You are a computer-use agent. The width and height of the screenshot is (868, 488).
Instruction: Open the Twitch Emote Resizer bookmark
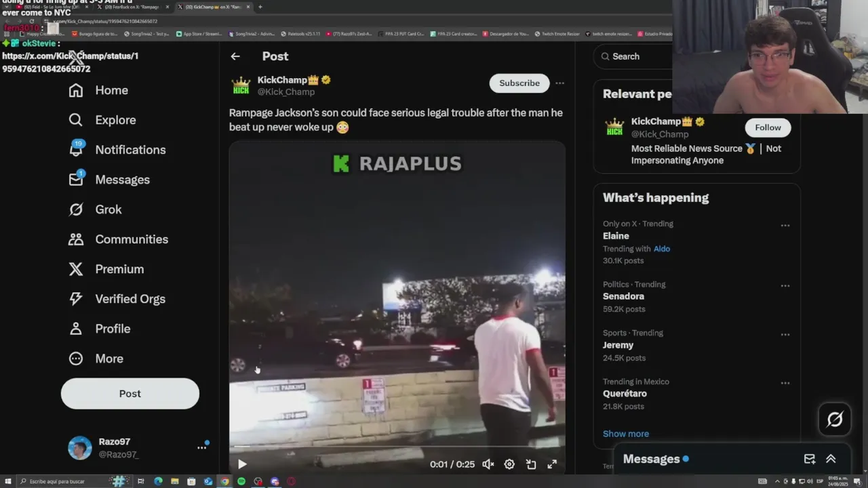coord(556,33)
